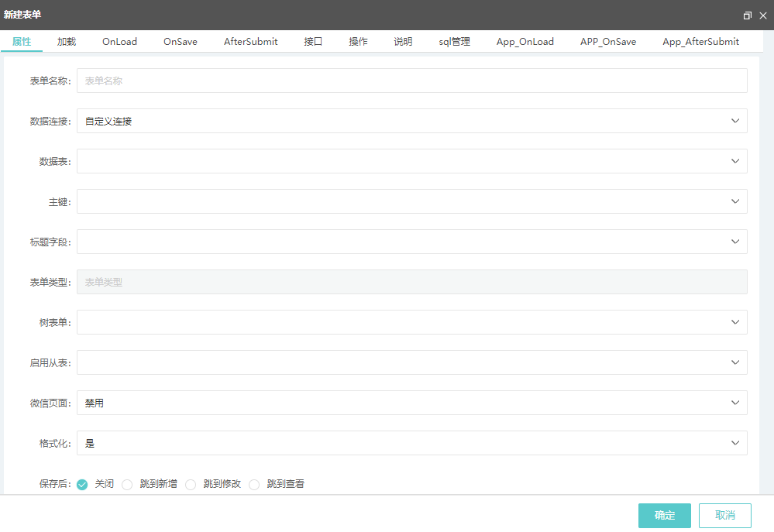The image size is (774, 532).
Task: Open the 数据连接 dropdown showing 自定义连接
Action: click(x=411, y=121)
